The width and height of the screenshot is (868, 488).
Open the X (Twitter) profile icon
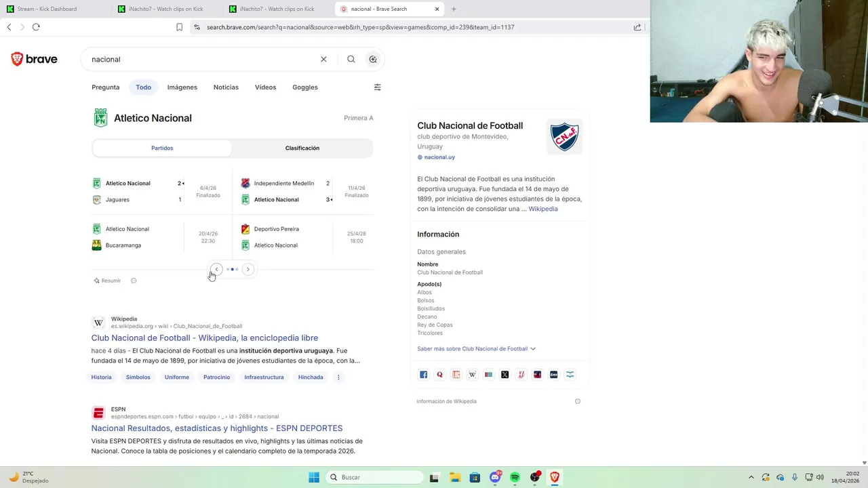(x=505, y=374)
